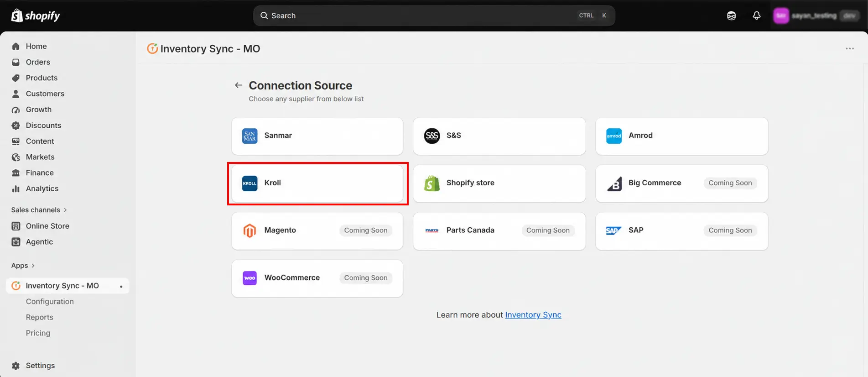The height and width of the screenshot is (377, 868).
Task: Click the Products tag icon in sidebar
Action: pos(16,78)
